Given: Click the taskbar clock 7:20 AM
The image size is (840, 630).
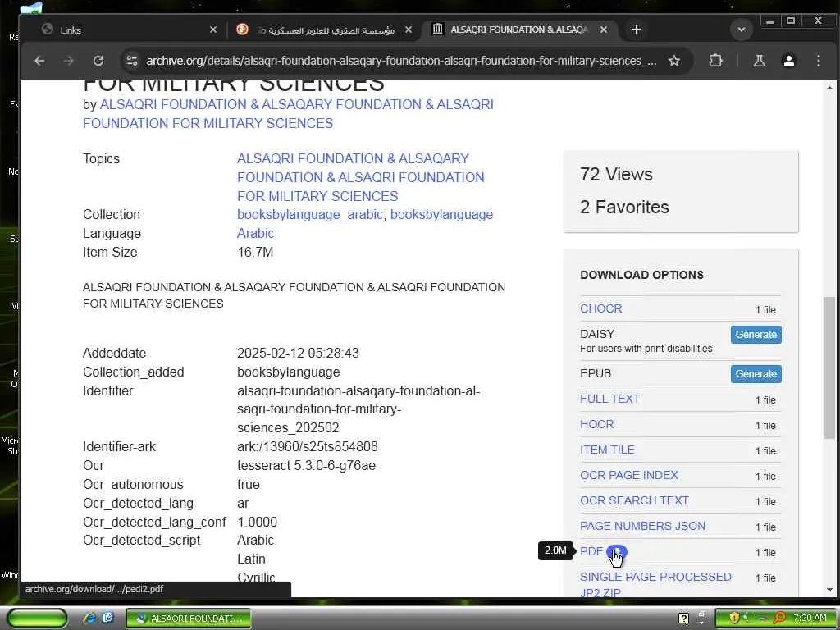Looking at the screenshot, I should click(x=810, y=619).
